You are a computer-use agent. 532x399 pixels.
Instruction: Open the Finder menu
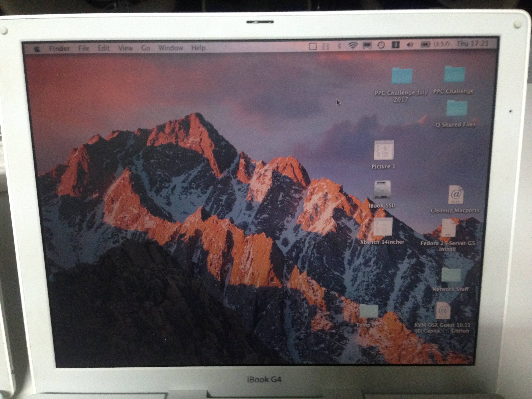click(59, 48)
